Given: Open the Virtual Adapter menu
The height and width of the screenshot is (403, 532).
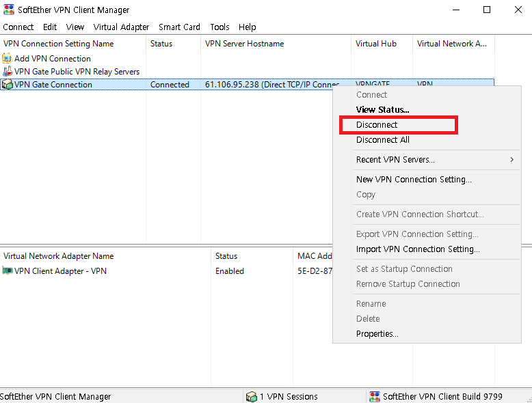Looking at the screenshot, I should [121, 27].
